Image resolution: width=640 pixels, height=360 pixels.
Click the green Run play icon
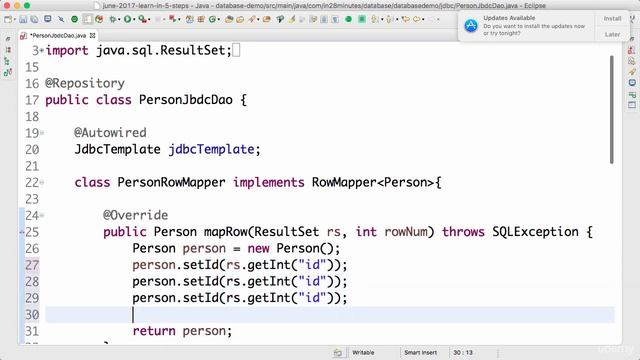(127, 19)
